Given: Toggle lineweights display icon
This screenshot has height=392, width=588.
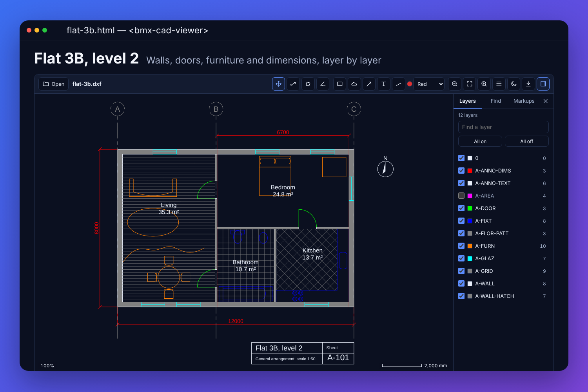Looking at the screenshot, I should pos(499,84).
